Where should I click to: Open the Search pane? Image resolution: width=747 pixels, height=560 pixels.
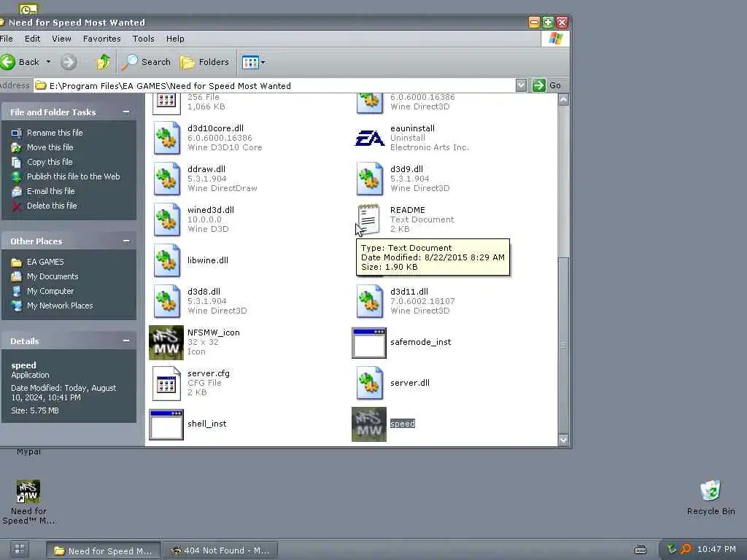pyautogui.click(x=146, y=62)
